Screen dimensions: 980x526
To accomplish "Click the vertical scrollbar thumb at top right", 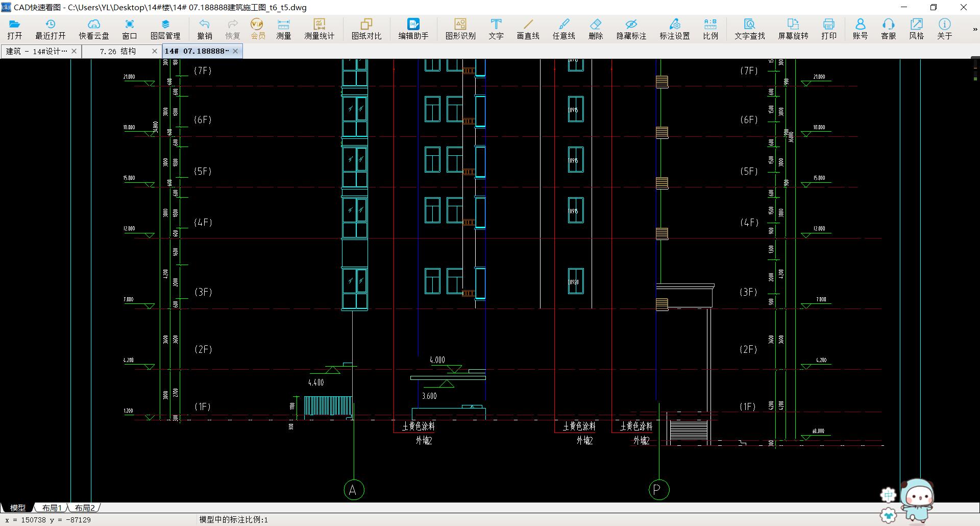I will pos(975,70).
